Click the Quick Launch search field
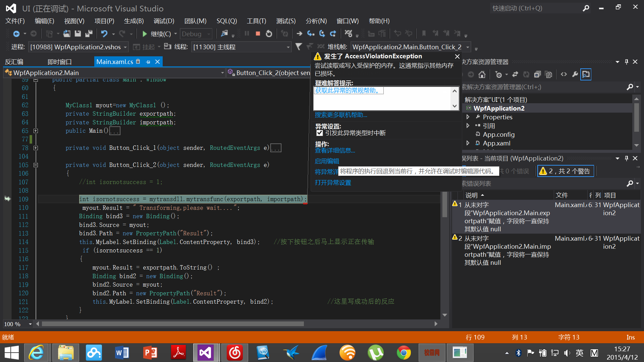This screenshot has width=644, height=362. click(x=535, y=8)
